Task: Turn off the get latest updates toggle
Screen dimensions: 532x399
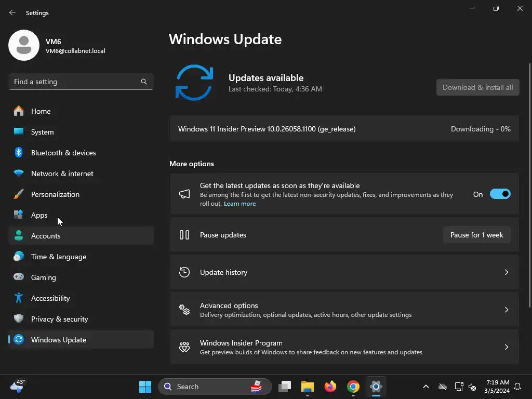Action: [x=500, y=194]
